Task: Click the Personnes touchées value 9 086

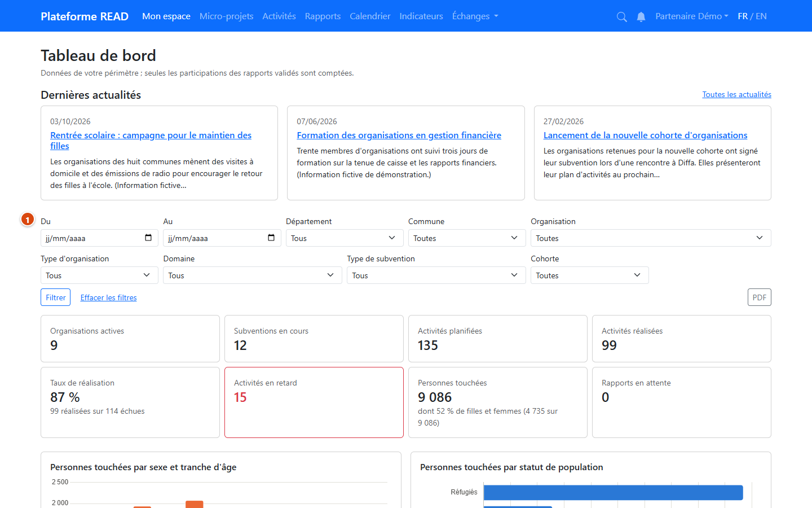Action: click(435, 397)
